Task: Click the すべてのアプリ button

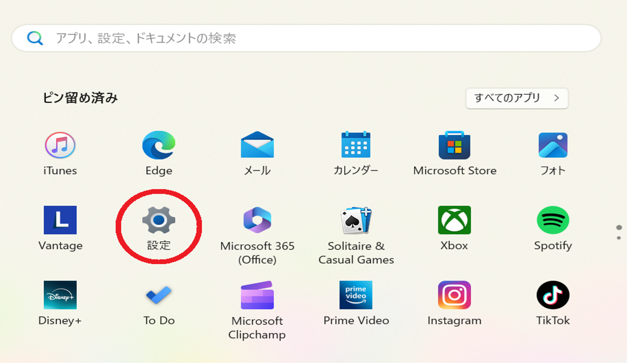Action: [x=516, y=98]
